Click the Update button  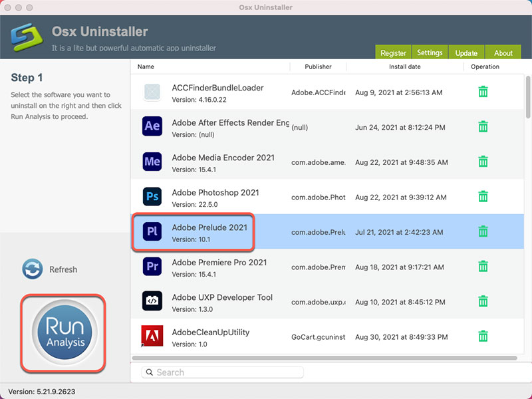tap(466, 52)
